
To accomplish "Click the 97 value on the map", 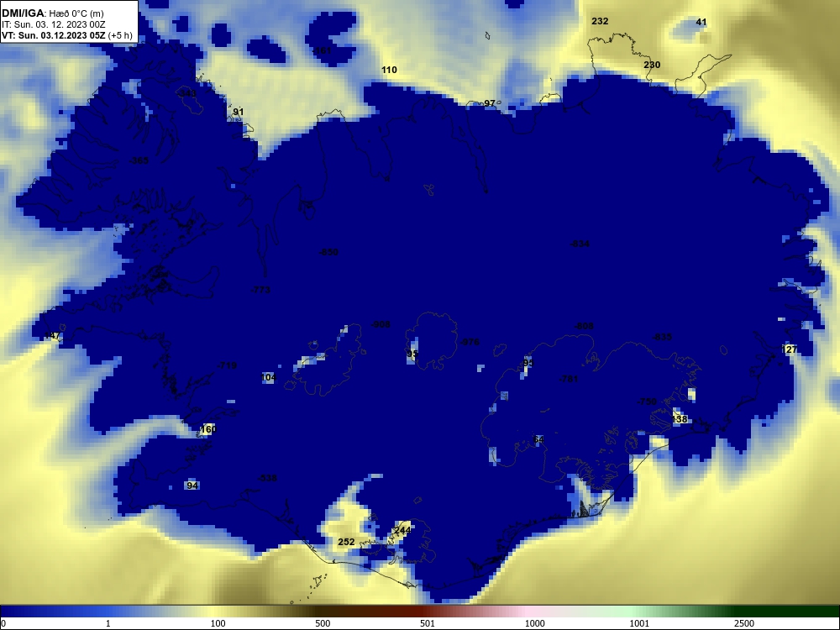I will (489, 103).
